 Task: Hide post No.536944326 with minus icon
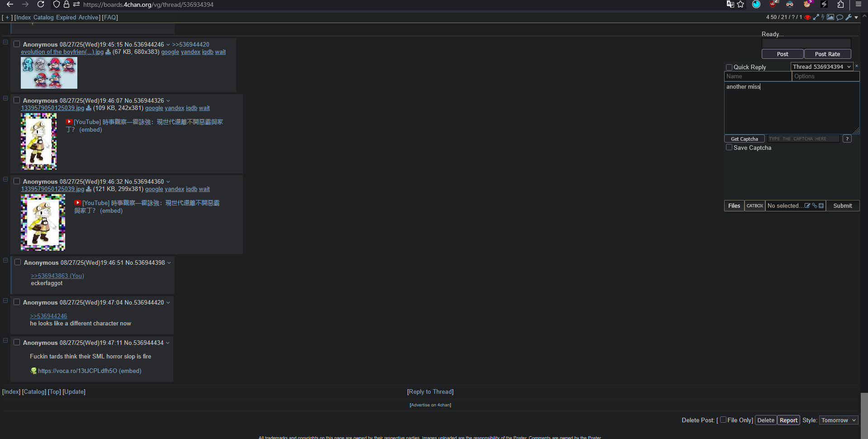click(5, 98)
